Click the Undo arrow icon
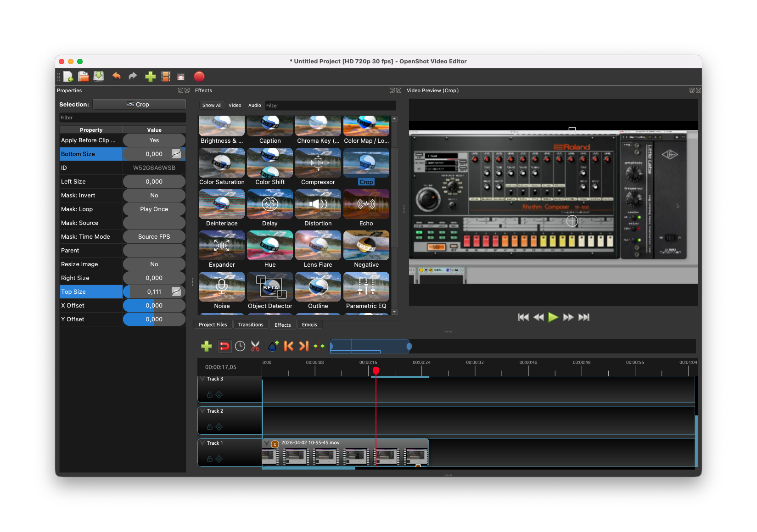 pos(117,77)
